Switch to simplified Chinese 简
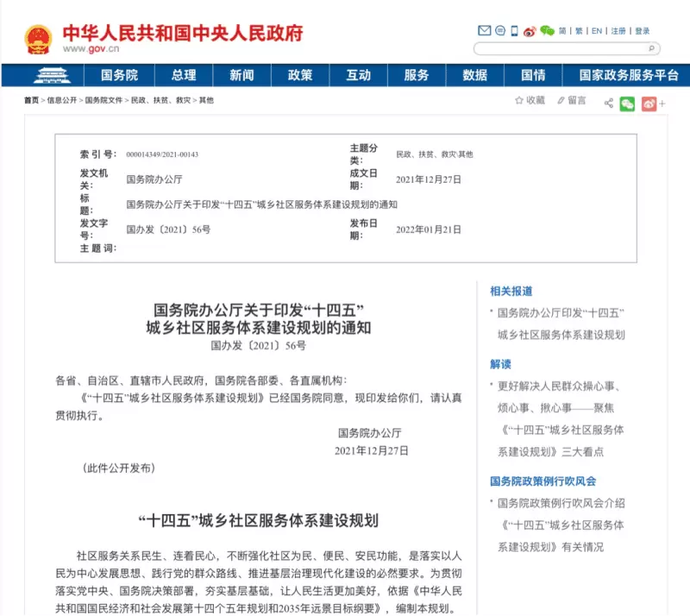The height and width of the screenshot is (616, 690). pyautogui.click(x=562, y=31)
